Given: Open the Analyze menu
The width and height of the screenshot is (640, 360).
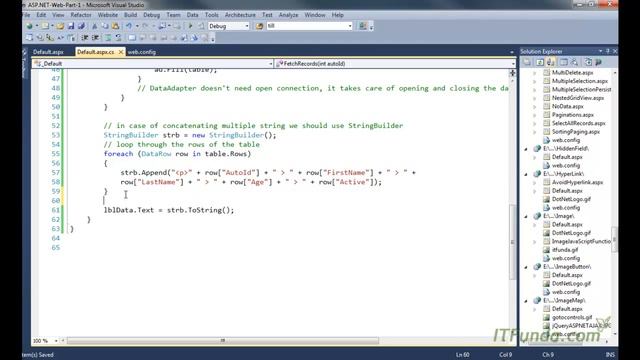Looking at the screenshot, I should point(288,15).
